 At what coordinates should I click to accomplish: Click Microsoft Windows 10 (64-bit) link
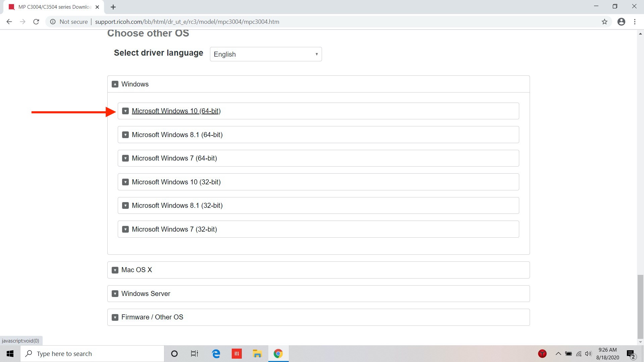coord(176,111)
